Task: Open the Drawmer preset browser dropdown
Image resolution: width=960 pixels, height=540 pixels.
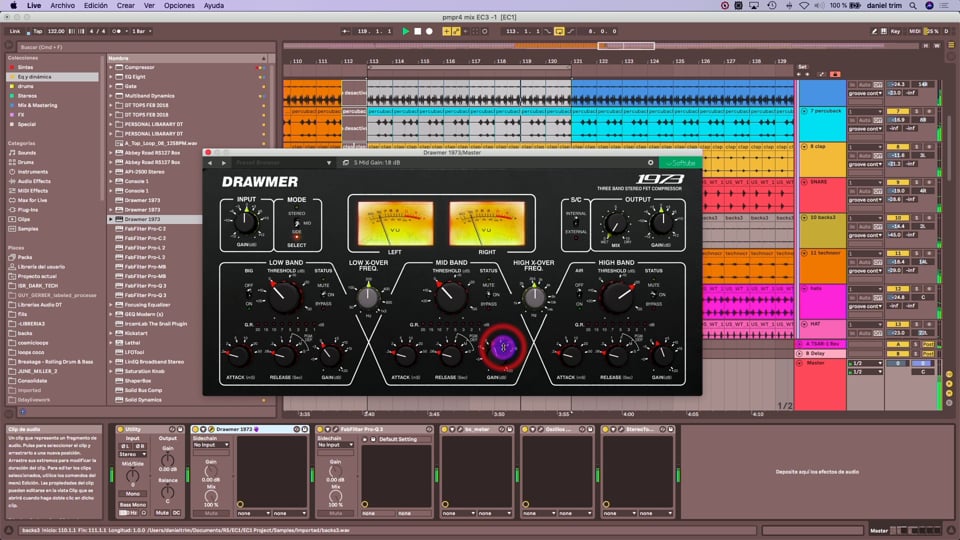Action: pyautogui.click(x=328, y=163)
